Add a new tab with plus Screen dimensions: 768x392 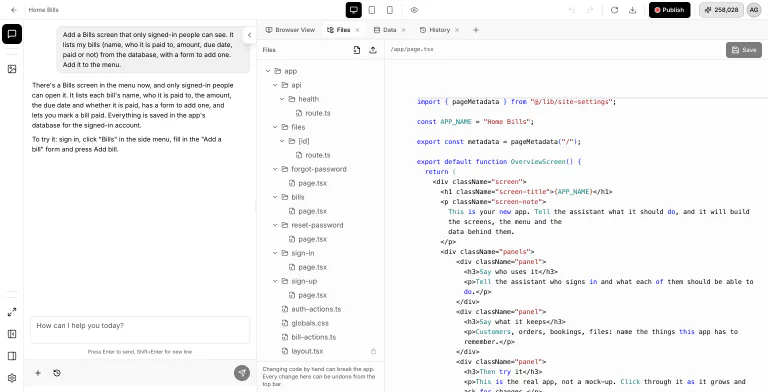click(476, 30)
